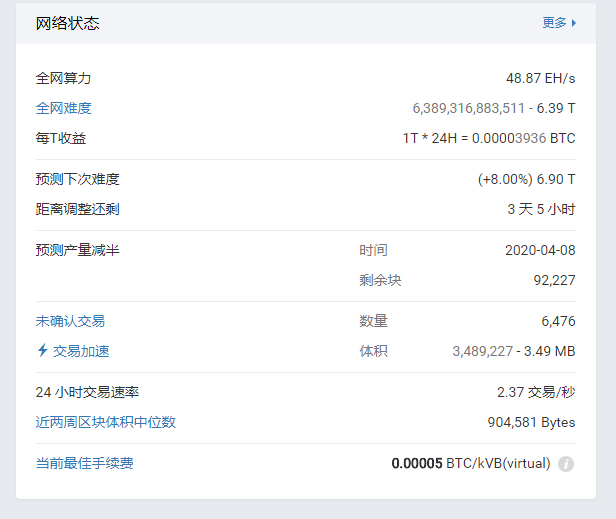The height and width of the screenshot is (519, 616).
Task: Open the 全网难度 link
Action: [63, 108]
